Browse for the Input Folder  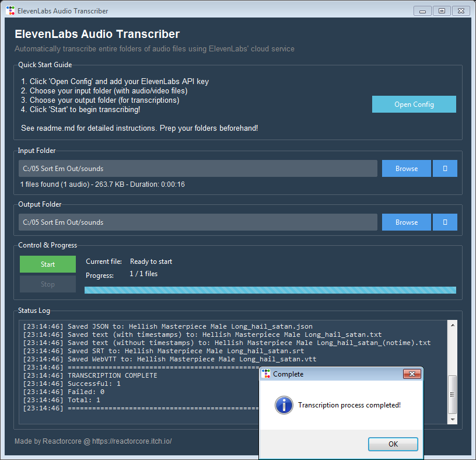[406, 168]
